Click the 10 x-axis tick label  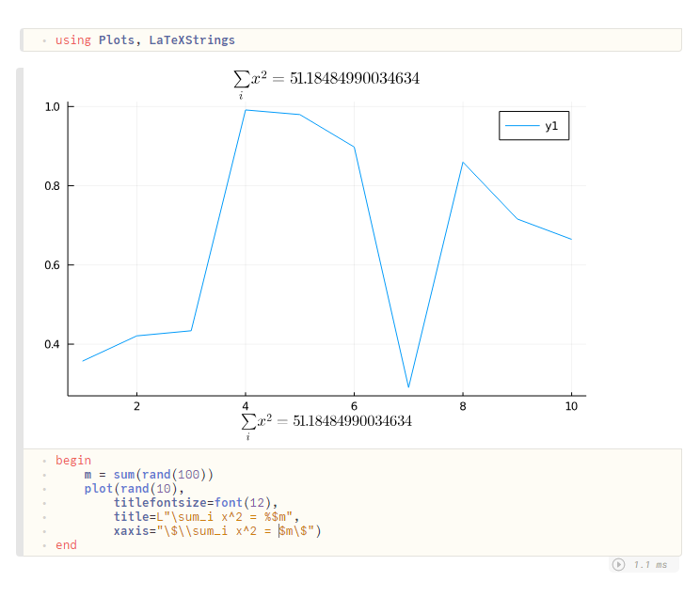click(x=571, y=406)
